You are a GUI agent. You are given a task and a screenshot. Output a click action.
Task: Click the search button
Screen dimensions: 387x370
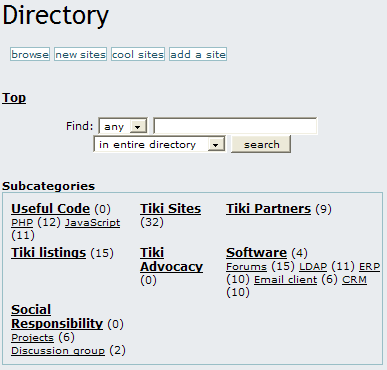click(x=261, y=144)
